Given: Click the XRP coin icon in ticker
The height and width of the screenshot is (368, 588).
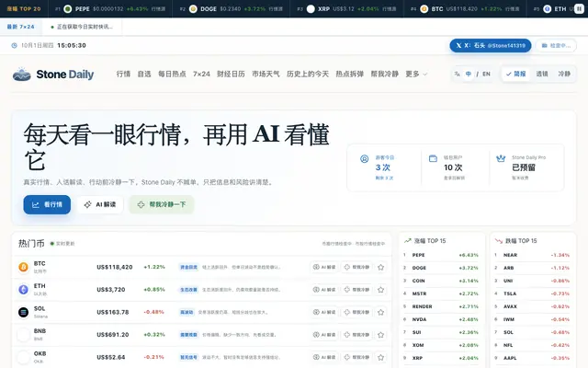Looking at the screenshot, I should pyautogui.click(x=311, y=8).
